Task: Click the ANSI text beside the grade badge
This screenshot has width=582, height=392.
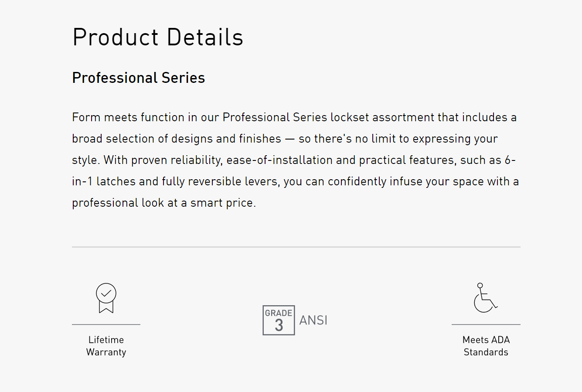Action: pos(313,320)
